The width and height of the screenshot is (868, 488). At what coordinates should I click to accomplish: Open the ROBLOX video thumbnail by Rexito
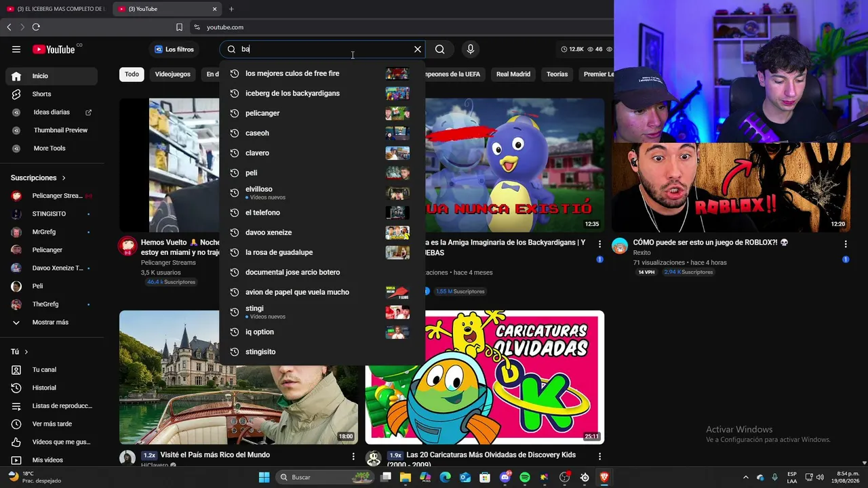pos(731,188)
